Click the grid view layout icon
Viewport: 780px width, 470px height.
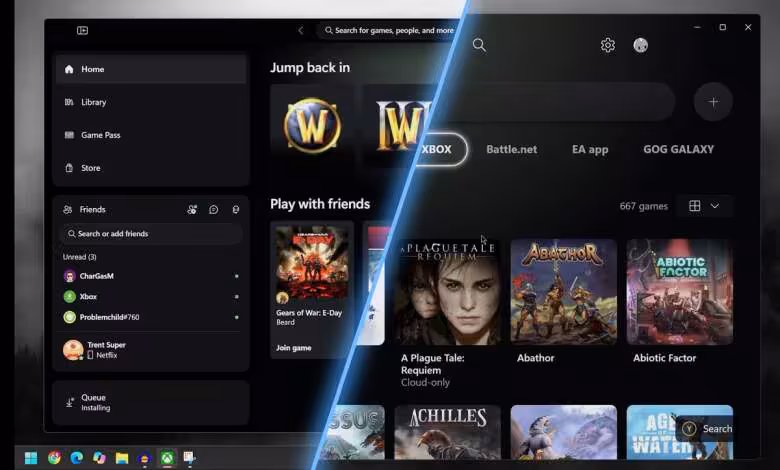coord(695,206)
